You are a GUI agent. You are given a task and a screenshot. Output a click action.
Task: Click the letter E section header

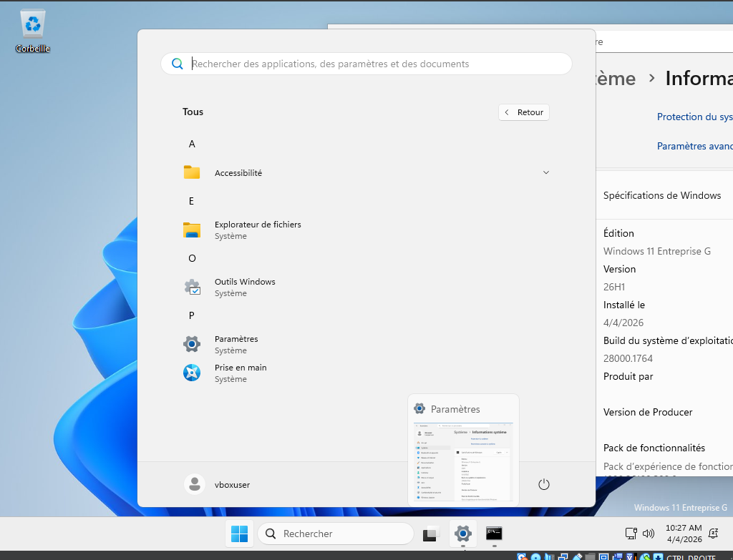pyautogui.click(x=191, y=201)
